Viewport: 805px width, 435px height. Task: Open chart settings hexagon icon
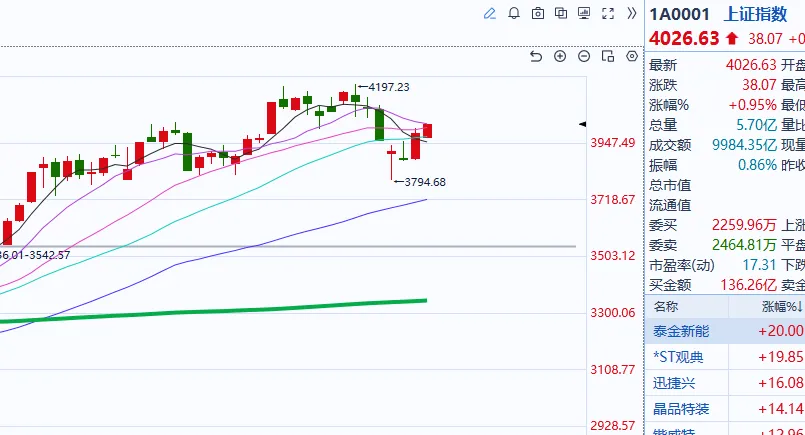(x=632, y=56)
